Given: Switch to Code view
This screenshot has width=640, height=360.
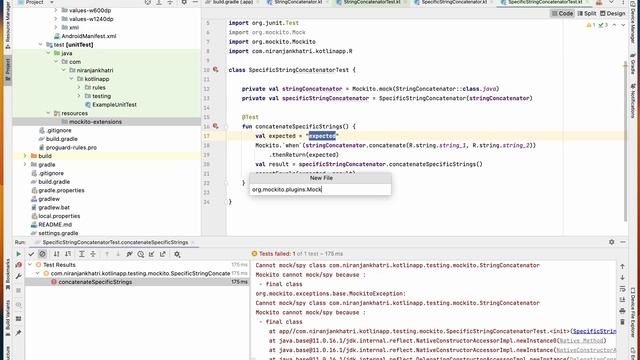Looking at the screenshot, I should (562, 13).
